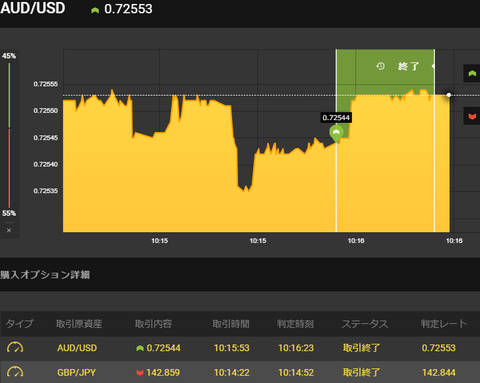Image resolution: width=480 pixels, height=383 pixels.
Task: Click the 0.72544 entry price label on the chart
Action: click(336, 118)
